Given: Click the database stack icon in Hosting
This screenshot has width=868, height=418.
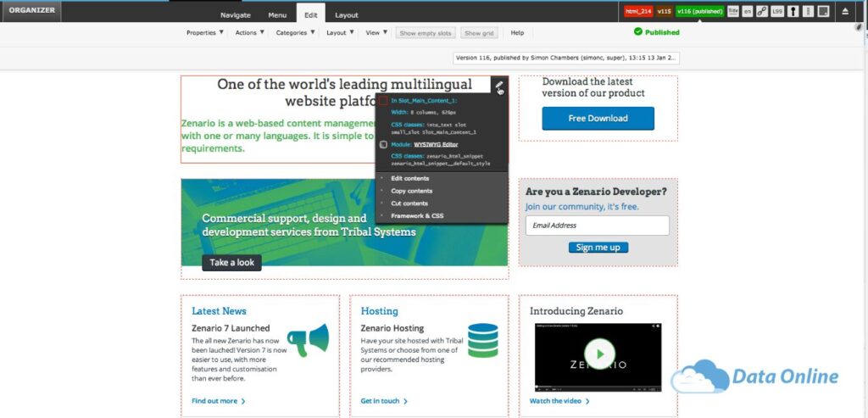Looking at the screenshot, I should [482, 340].
